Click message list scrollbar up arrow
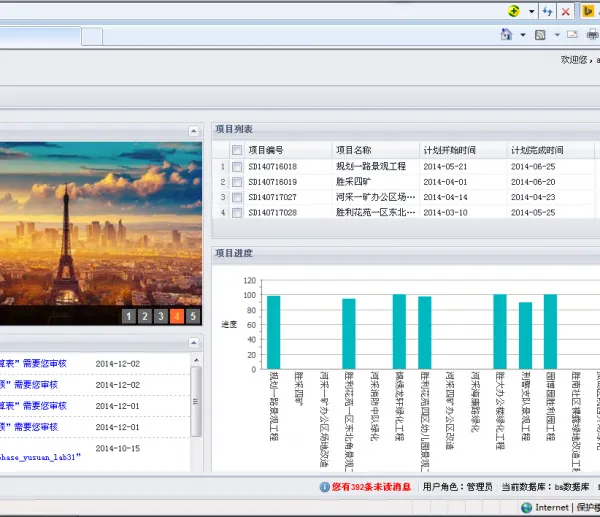The width and height of the screenshot is (600, 517). click(x=196, y=360)
